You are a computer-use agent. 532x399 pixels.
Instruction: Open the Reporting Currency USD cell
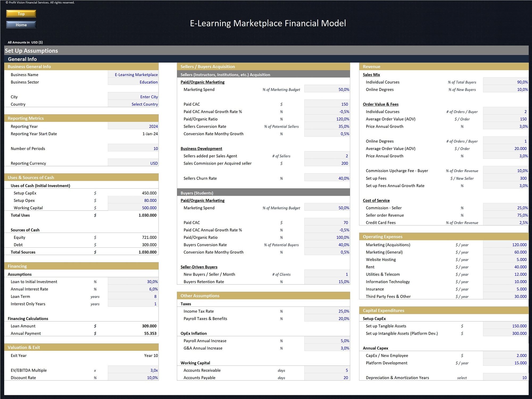(x=133, y=163)
